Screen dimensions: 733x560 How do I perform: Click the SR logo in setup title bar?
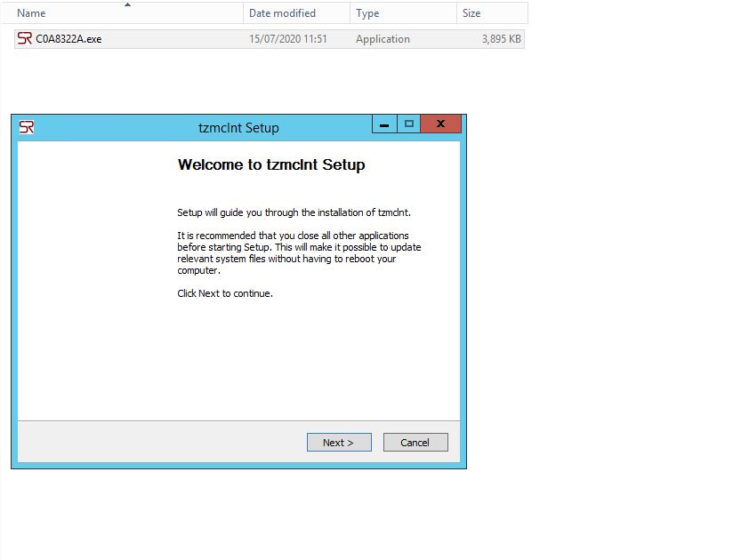[x=27, y=127]
